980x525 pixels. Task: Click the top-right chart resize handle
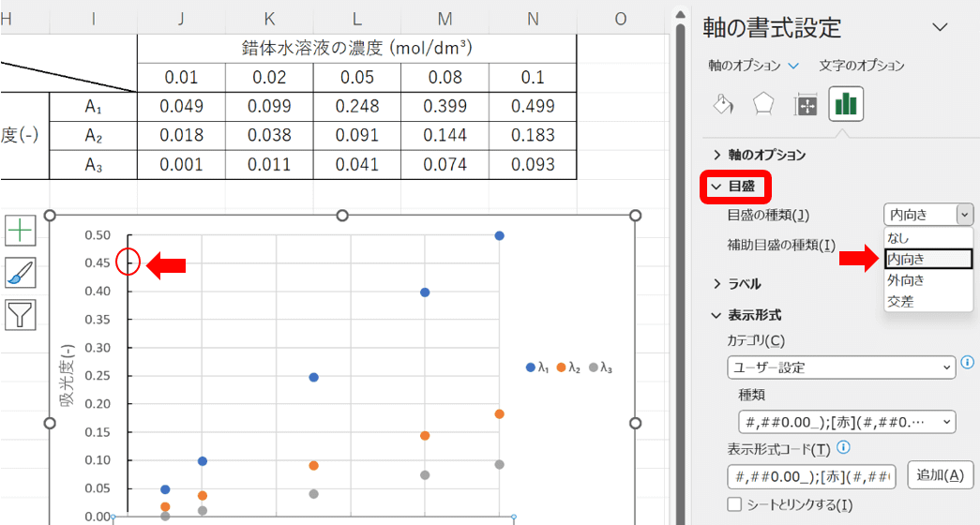(x=635, y=216)
